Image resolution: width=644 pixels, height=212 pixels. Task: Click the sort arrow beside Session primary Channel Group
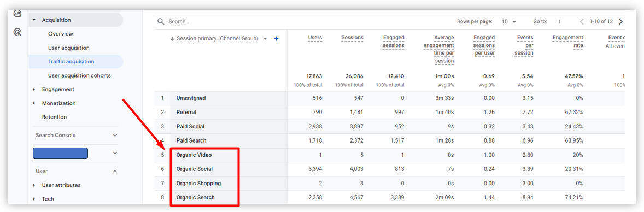point(172,39)
